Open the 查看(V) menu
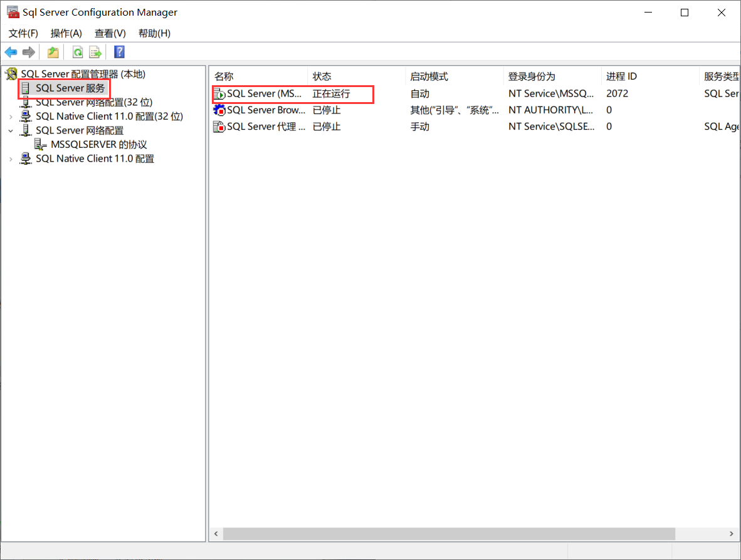Image resolution: width=741 pixels, height=560 pixels. click(110, 33)
